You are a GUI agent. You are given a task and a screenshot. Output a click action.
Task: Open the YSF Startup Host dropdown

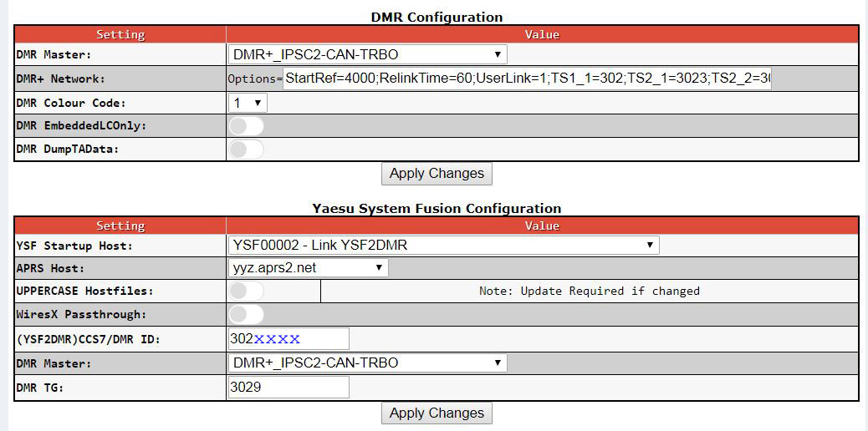click(x=443, y=245)
